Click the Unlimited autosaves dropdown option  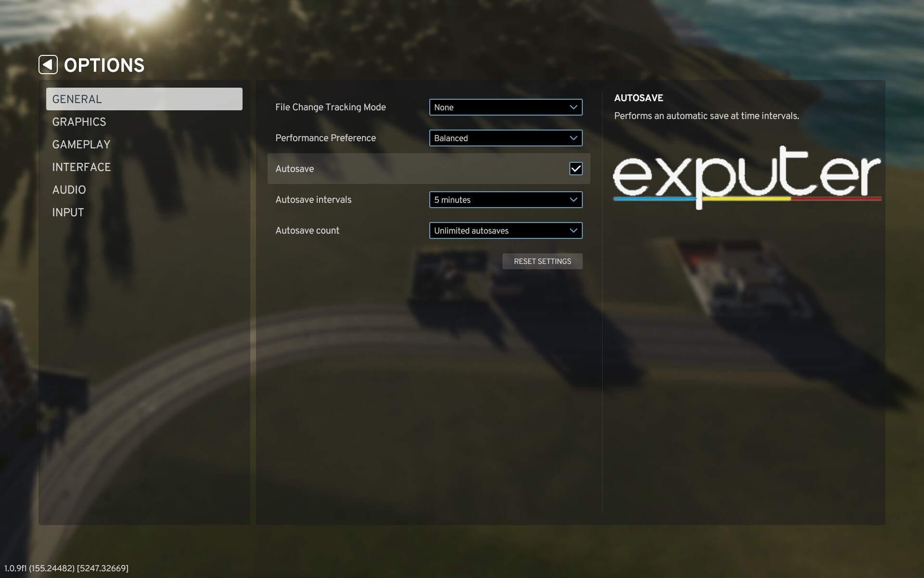click(505, 230)
